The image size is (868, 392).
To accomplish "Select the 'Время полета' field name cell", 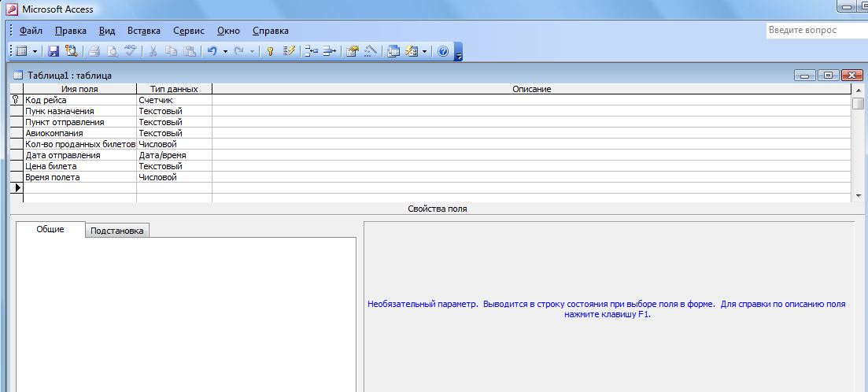I will click(x=79, y=177).
